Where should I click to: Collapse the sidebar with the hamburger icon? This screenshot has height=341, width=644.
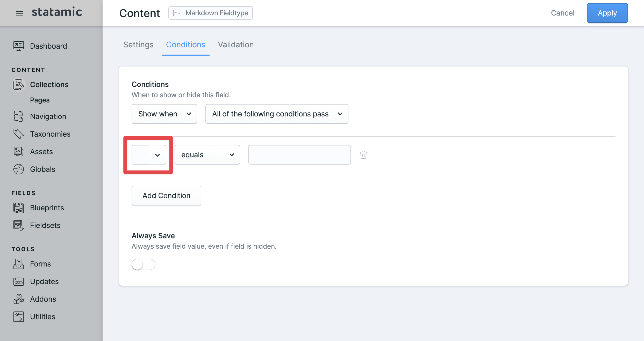(19, 13)
